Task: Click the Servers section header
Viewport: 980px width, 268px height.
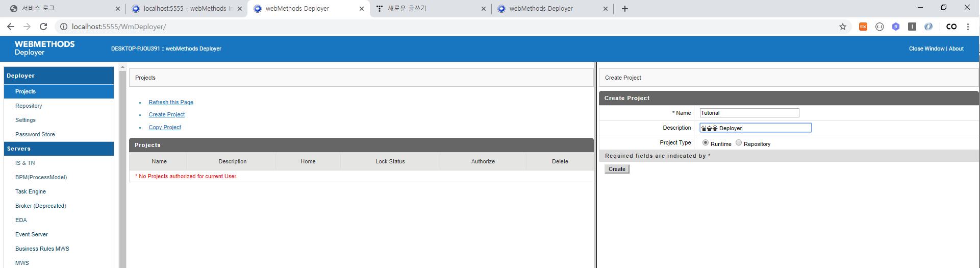Action: click(59, 149)
